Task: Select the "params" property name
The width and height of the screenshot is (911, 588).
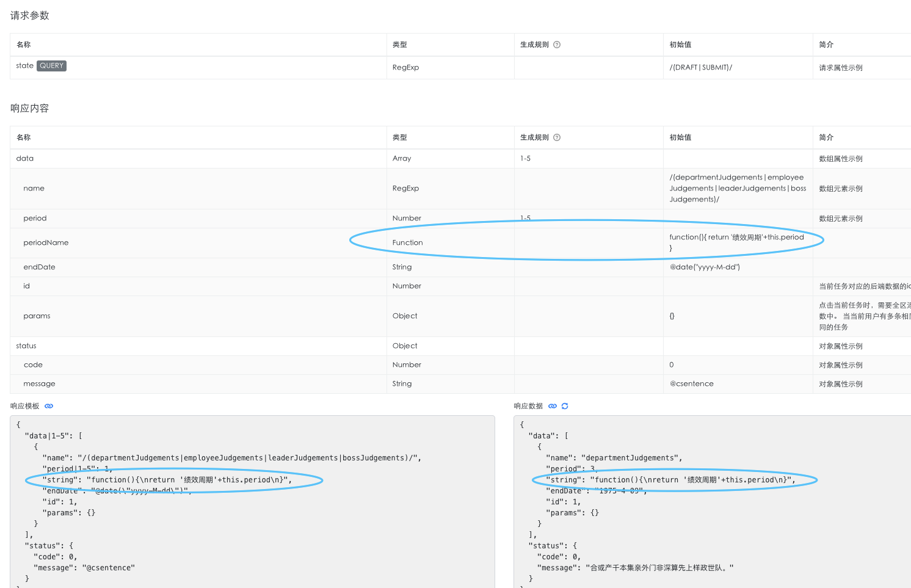Action: pos(37,316)
